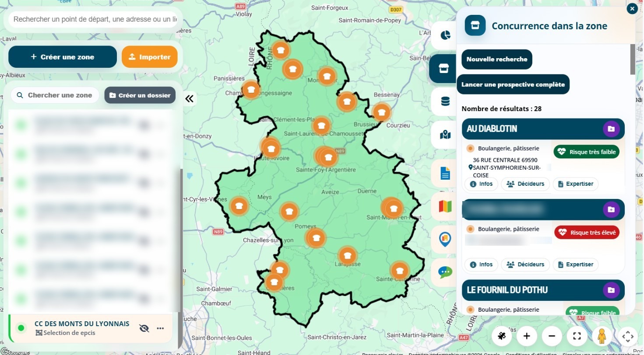Open the blue document icon panel

(x=445, y=173)
